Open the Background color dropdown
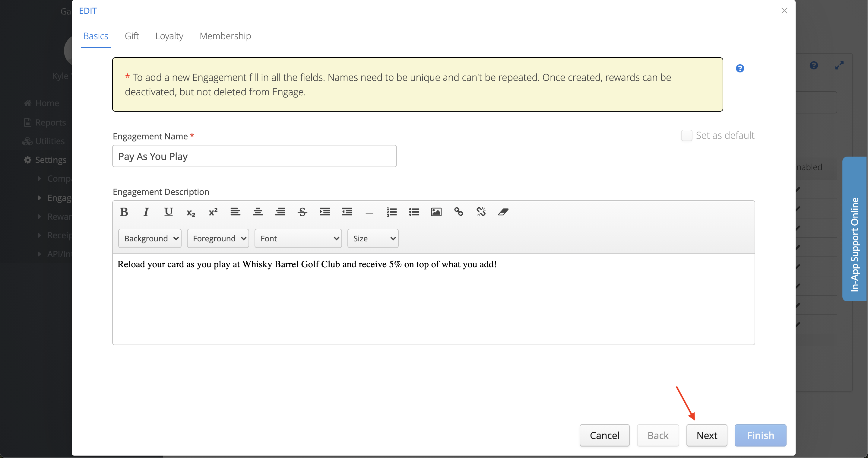 point(150,239)
